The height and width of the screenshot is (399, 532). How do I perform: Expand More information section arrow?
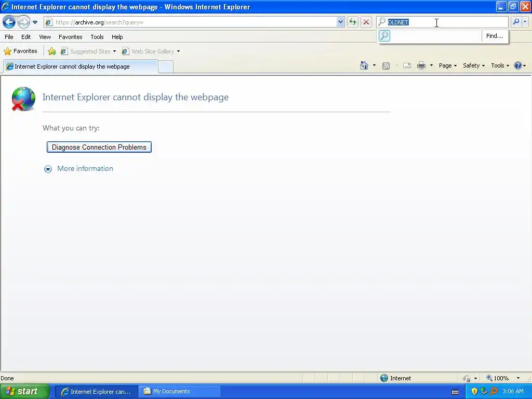[48, 169]
